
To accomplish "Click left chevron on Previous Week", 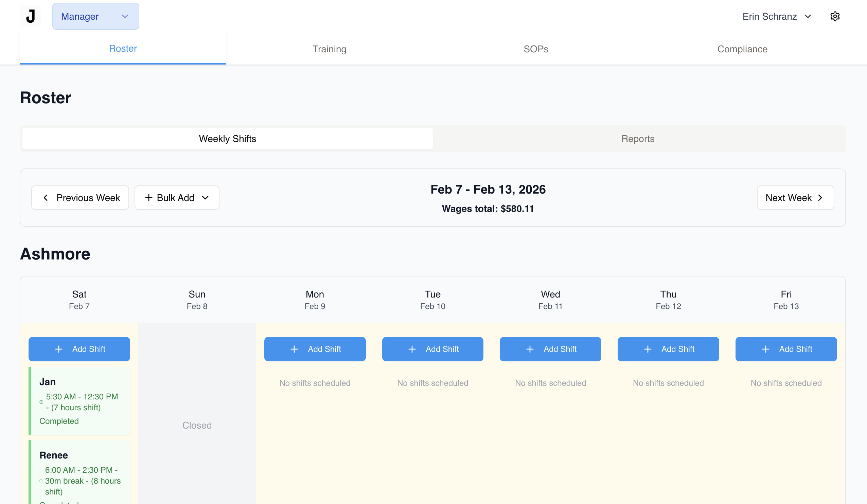I will 46,197.
